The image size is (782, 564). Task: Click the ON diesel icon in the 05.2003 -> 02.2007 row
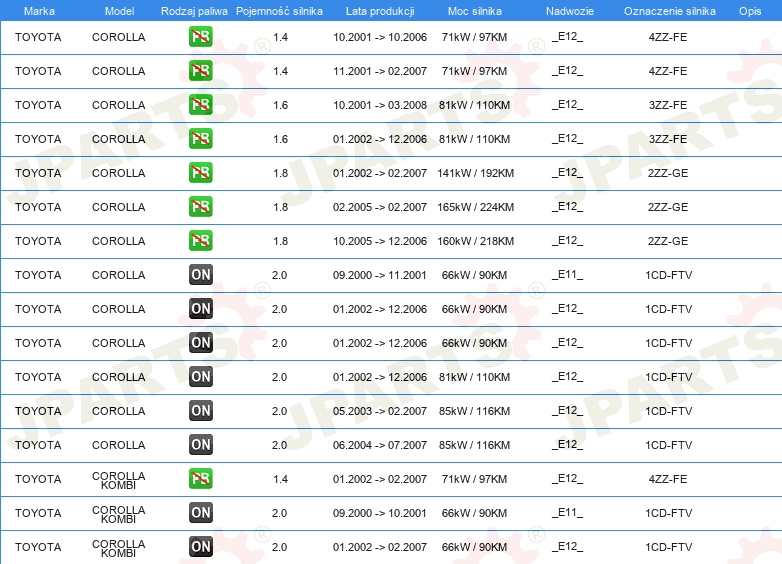tap(201, 410)
